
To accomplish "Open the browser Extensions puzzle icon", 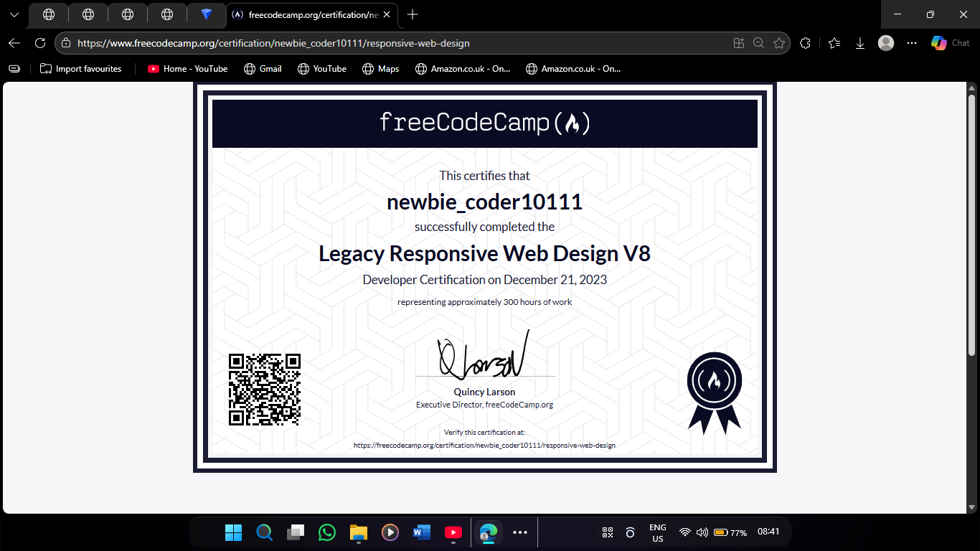I will click(x=805, y=43).
